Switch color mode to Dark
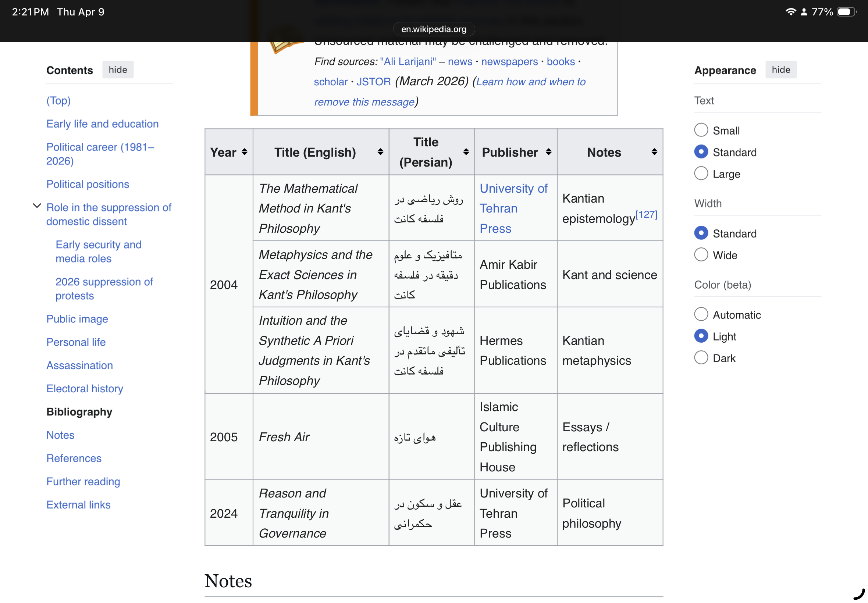Image resolution: width=868 pixels, height=603 pixels. click(x=701, y=358)
